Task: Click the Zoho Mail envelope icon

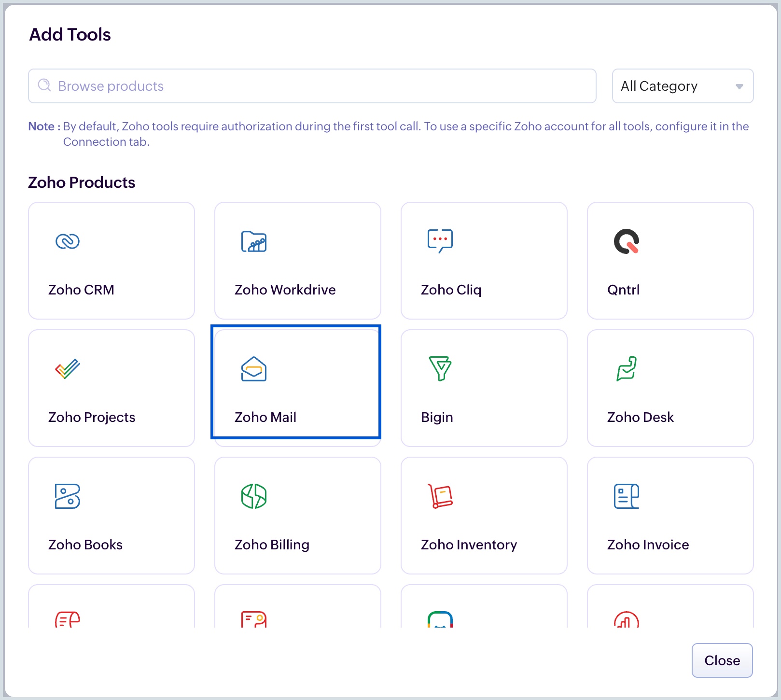Action: pyautogui.click(x=254, y=369)
